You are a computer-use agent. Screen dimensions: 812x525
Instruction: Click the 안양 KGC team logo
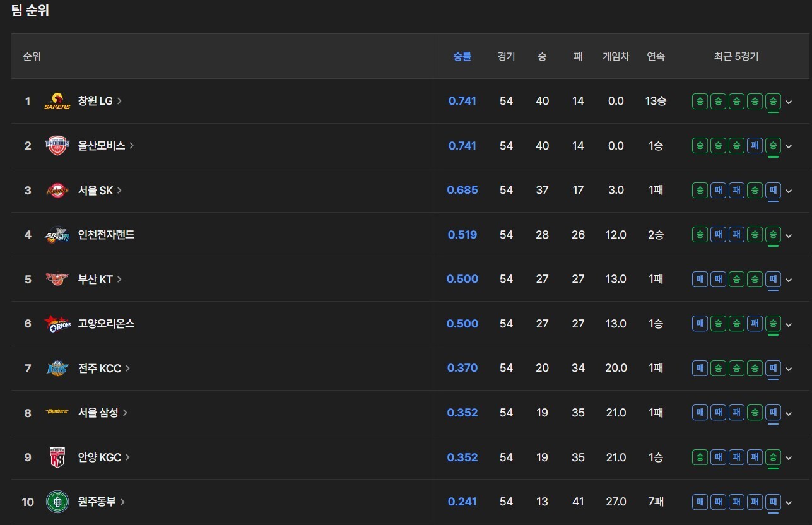[57, 457]
